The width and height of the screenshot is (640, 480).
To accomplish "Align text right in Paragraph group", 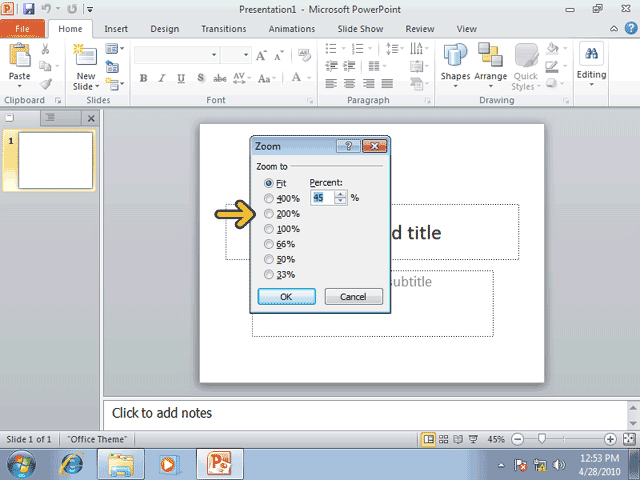I will 369,84.
